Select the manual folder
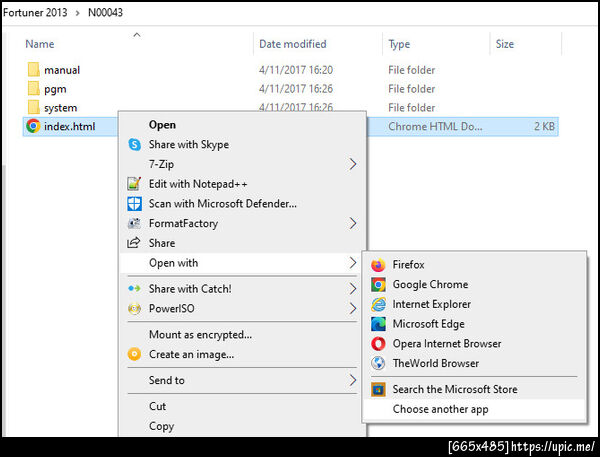Screen dimensions: 600x457 (61, 70)
